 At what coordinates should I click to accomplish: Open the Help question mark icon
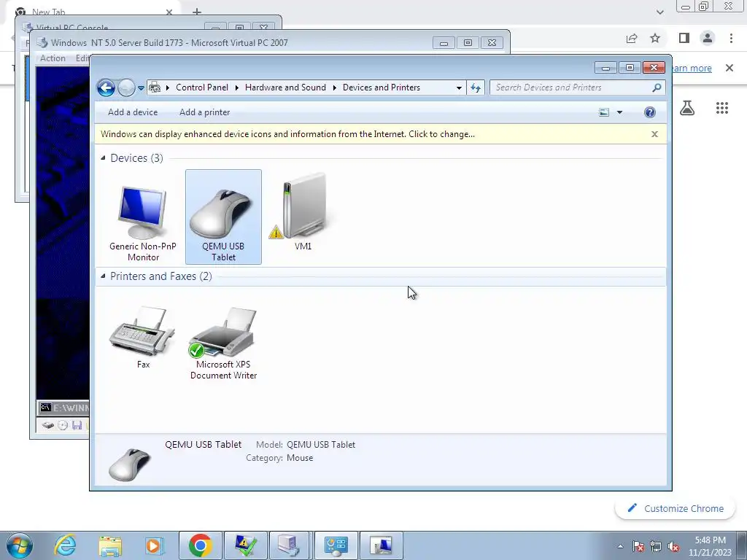(649, 112)
